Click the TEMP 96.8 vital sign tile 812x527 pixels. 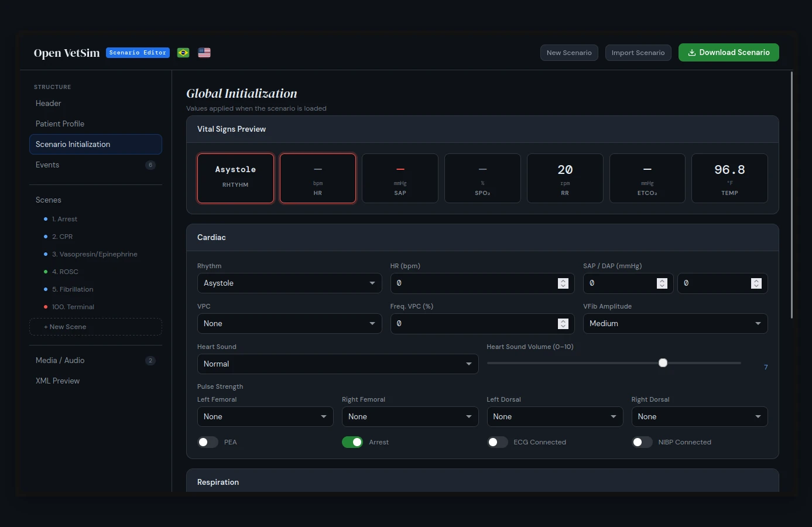click(x=729, y=178)
